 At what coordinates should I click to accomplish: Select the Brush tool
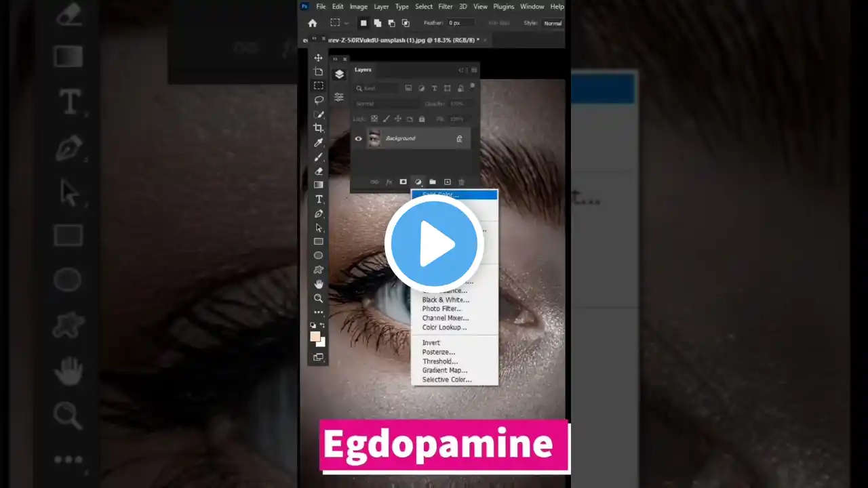318,157
